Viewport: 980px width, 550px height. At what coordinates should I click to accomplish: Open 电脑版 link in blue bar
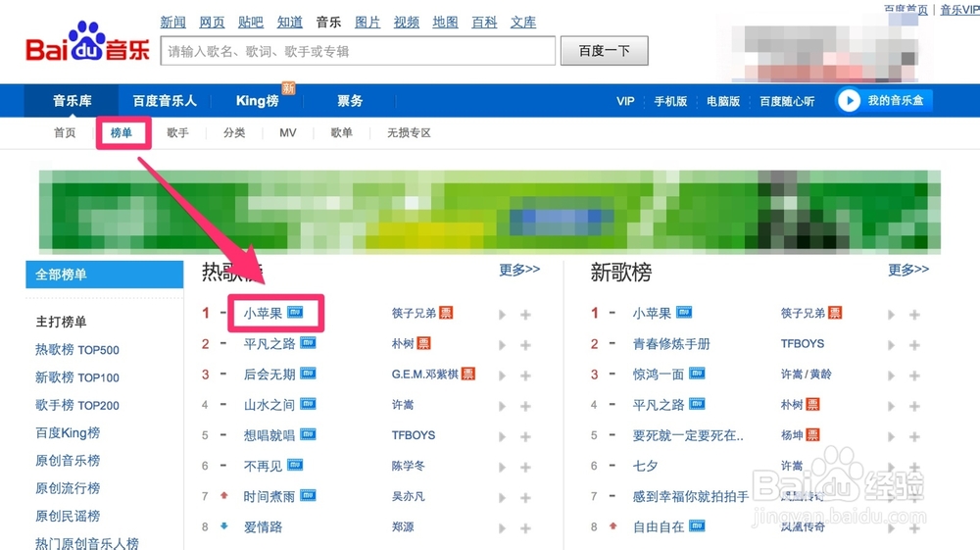pyautogui.click(x=723, y=101)
